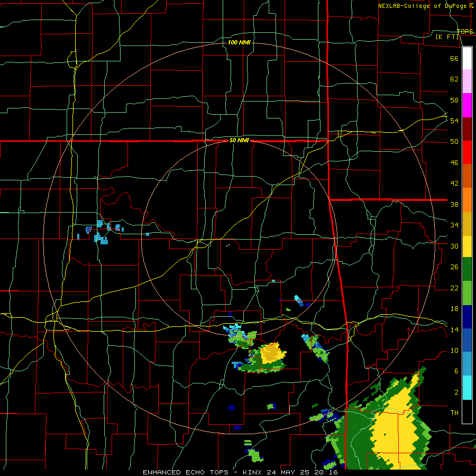476x476 pixels.
Task: Click the legend value "34"
Action: coord(454,225)
